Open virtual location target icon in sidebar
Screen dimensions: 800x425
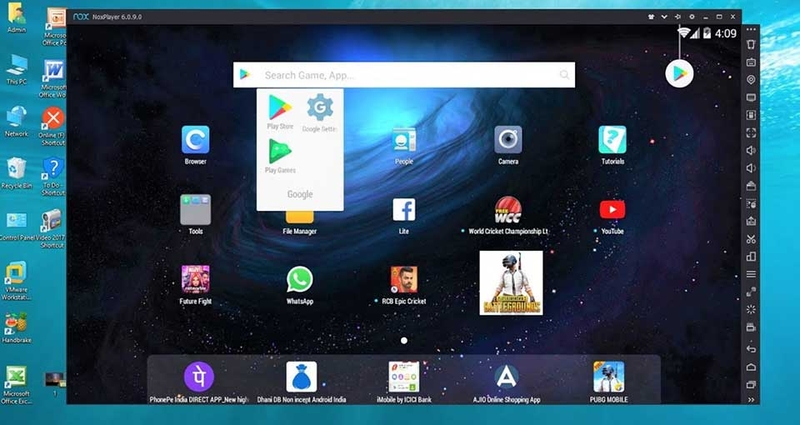[751, 80]
